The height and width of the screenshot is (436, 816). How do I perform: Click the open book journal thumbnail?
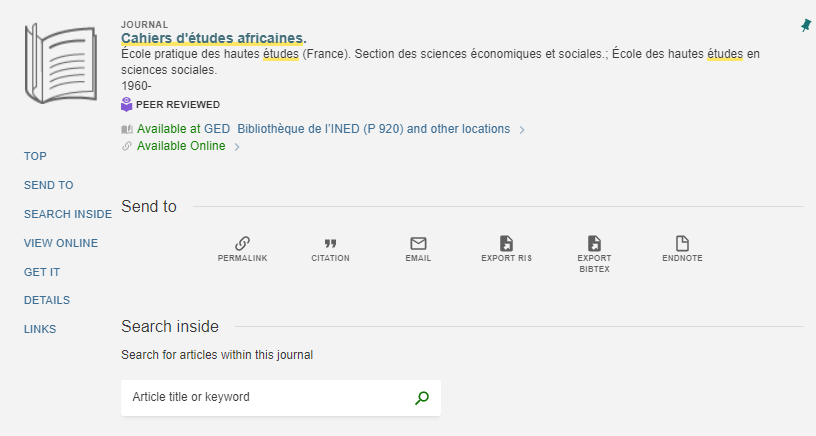click(61, 63)
